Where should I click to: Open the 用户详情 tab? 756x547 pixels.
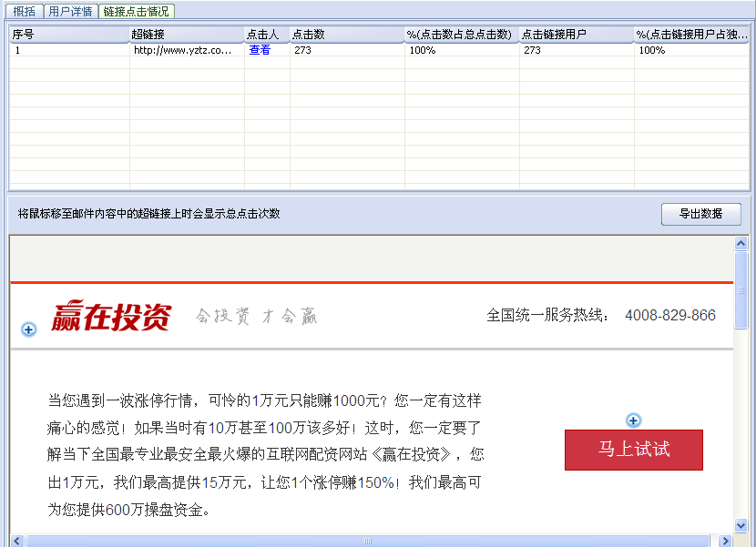tap(70, 11)
